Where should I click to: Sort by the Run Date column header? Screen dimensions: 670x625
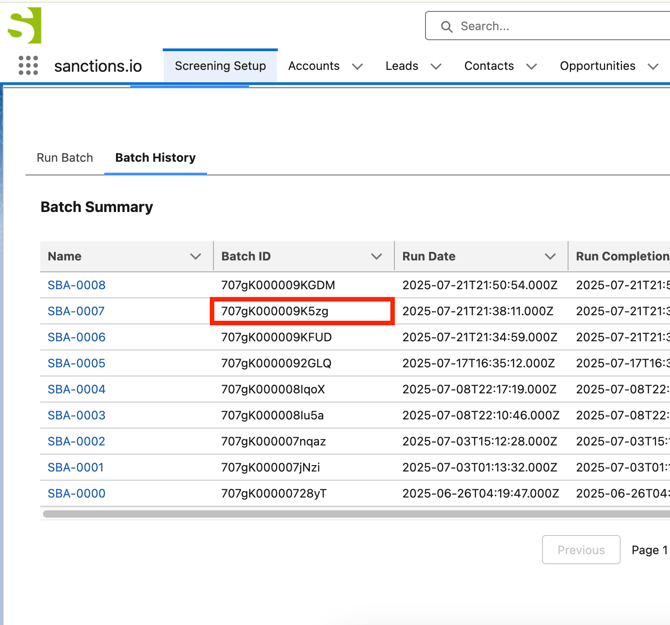(x=481, y=256)
